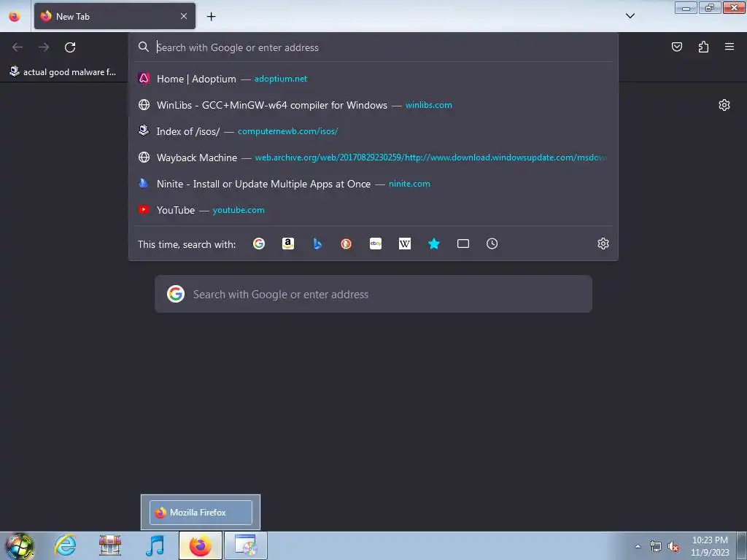Select the Mozilla Firefox taskbar preview
The width and height of the screenshot is (747, 560).
pyautogui.click(x=201, y=513)
